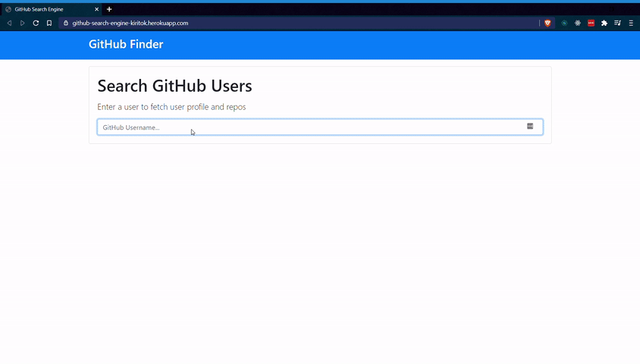Image resolution: width=640 pixels, height=364 pixels.
Task: Click the address bar URL
Action: [x=130, y=24]
